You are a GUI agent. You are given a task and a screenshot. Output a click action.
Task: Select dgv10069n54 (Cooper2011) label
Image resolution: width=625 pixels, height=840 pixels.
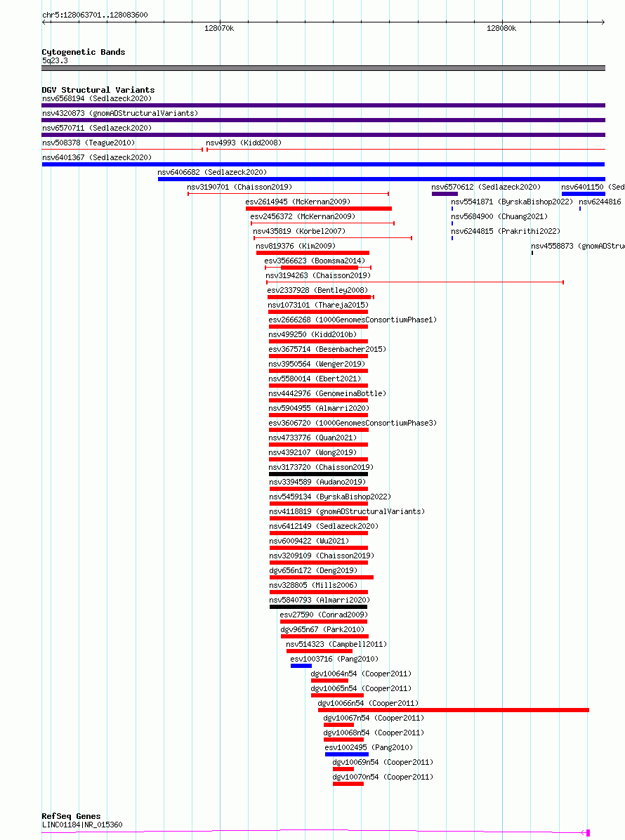tap(383, 762)
